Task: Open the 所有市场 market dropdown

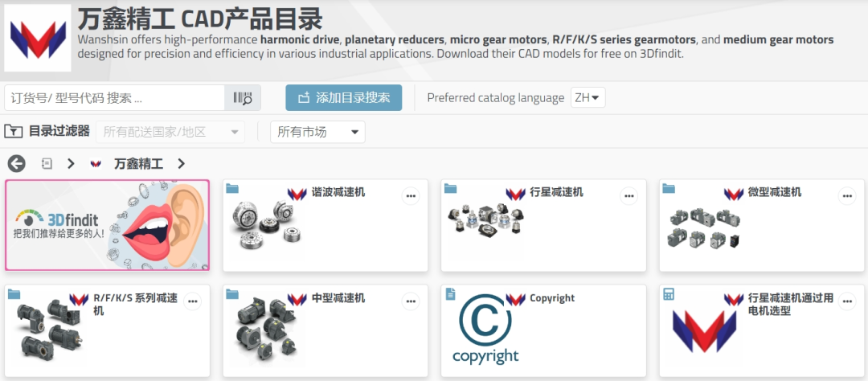Action: [317, 132]
